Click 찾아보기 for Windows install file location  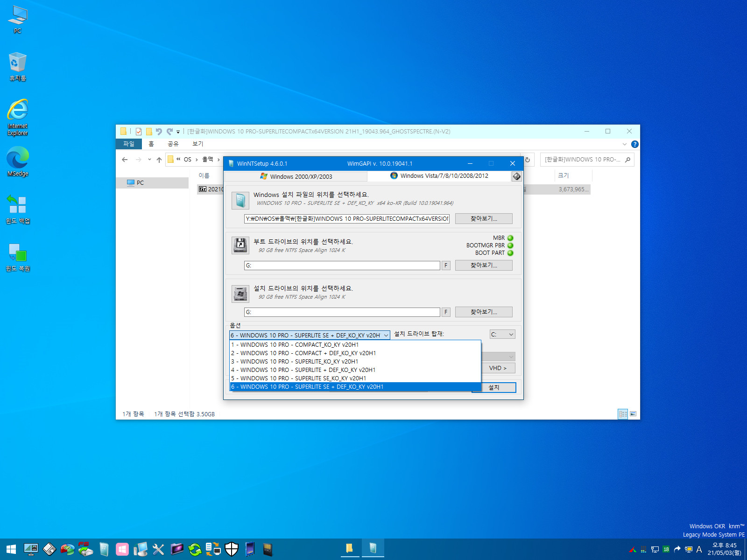pyautogui.click(x=484, y=218)
